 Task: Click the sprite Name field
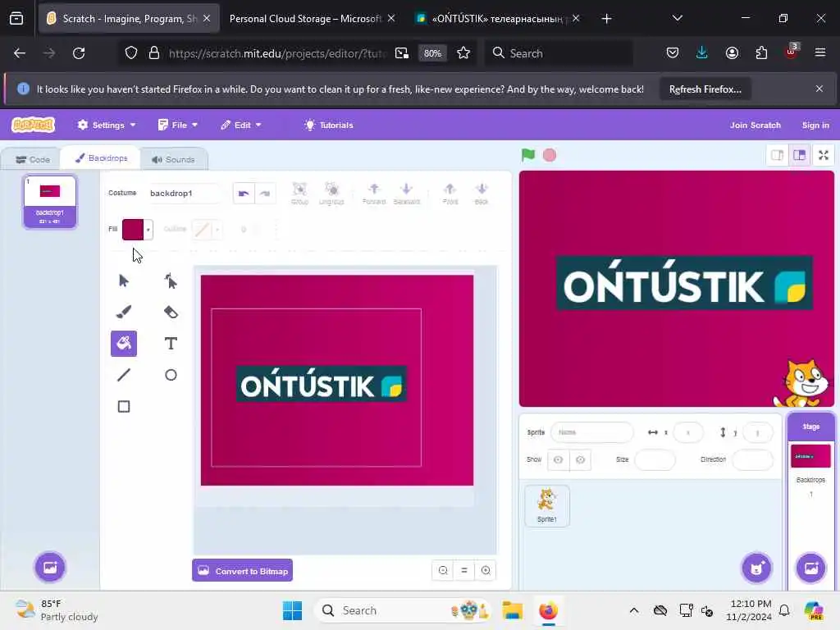592,432
